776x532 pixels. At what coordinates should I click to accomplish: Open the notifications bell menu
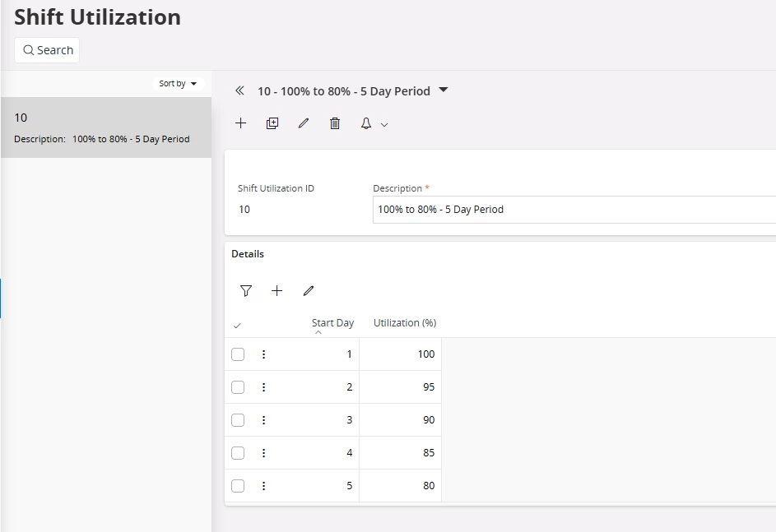(373, 123)
